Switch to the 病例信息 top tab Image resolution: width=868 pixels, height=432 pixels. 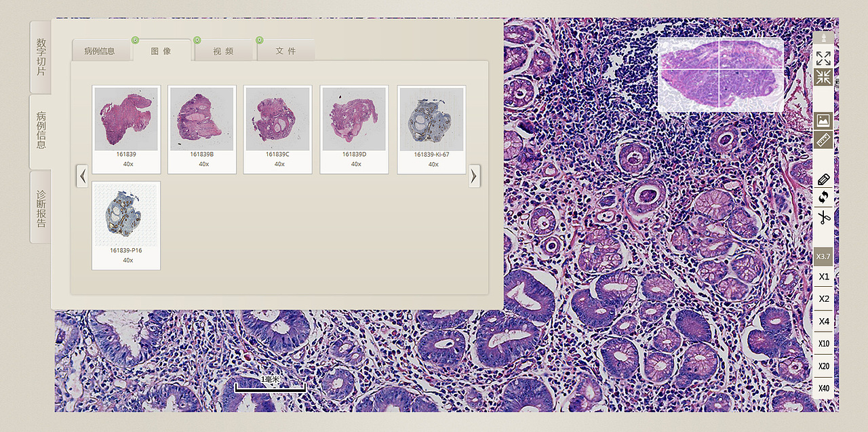[x=100, y=51]
